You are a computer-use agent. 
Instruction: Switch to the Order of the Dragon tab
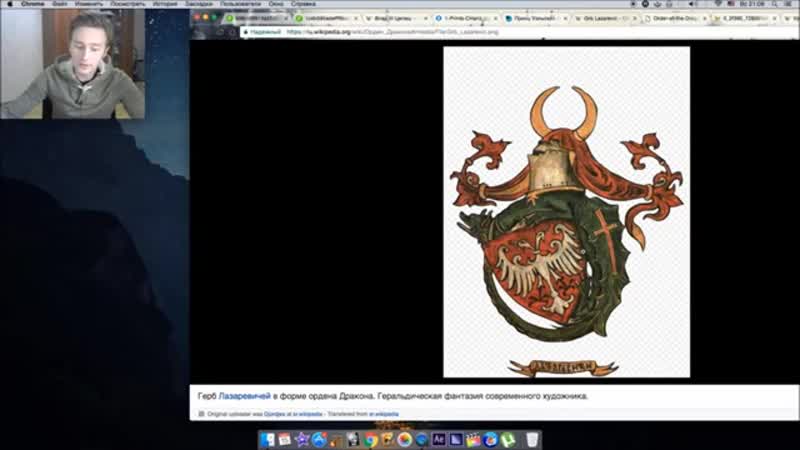[x=674, y=18]
